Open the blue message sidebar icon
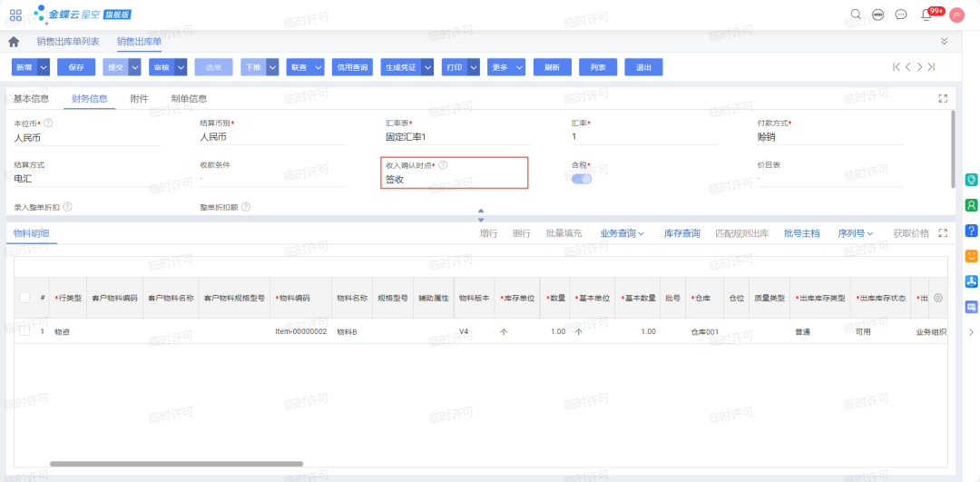This screenshot has width=980, height=482. click(x=971, y=307)
